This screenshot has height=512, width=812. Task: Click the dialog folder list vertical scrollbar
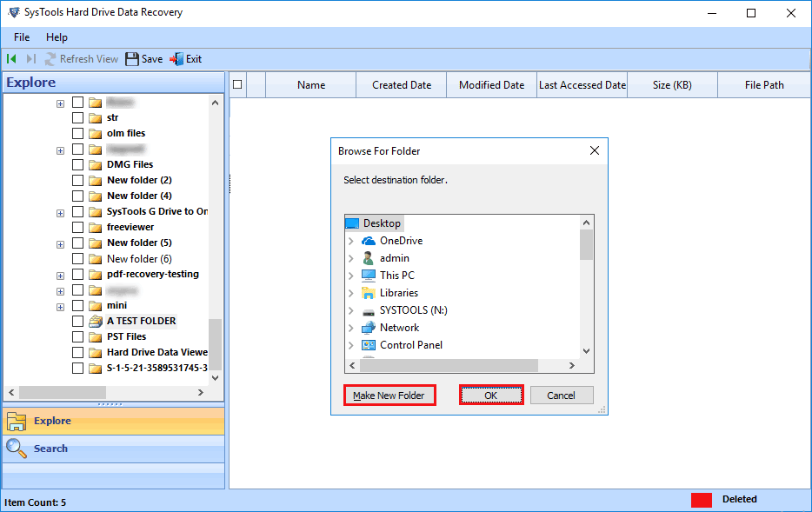click(586, 245)
